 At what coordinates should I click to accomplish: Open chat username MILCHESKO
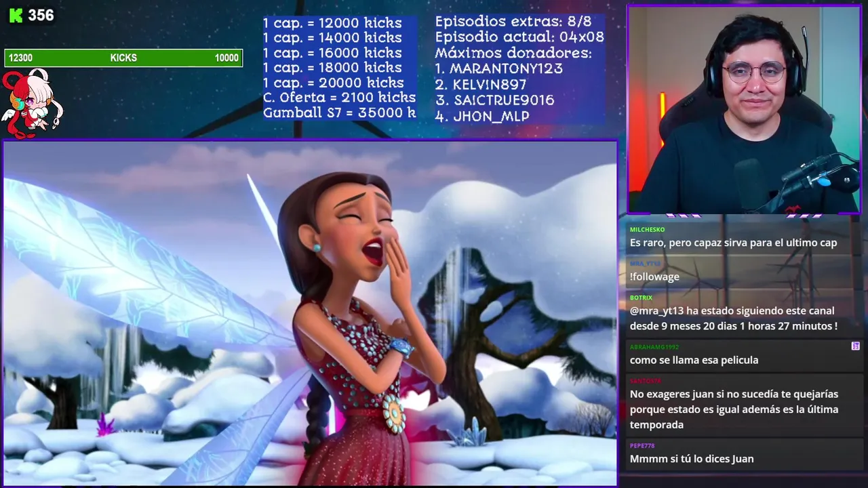647,230
